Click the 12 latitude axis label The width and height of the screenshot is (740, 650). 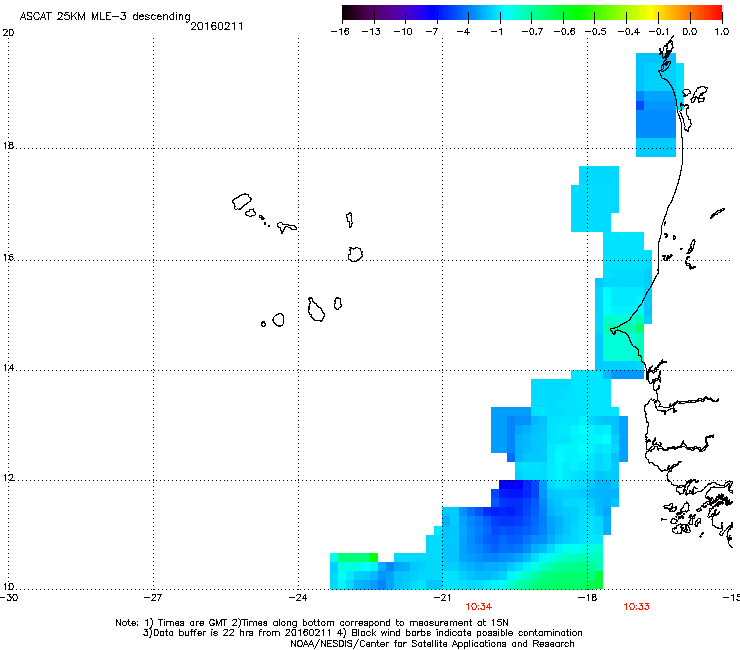click(8, 478)
